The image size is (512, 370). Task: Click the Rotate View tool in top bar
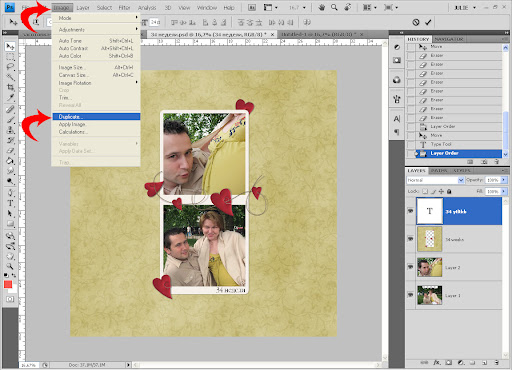(x=347, y=7)
